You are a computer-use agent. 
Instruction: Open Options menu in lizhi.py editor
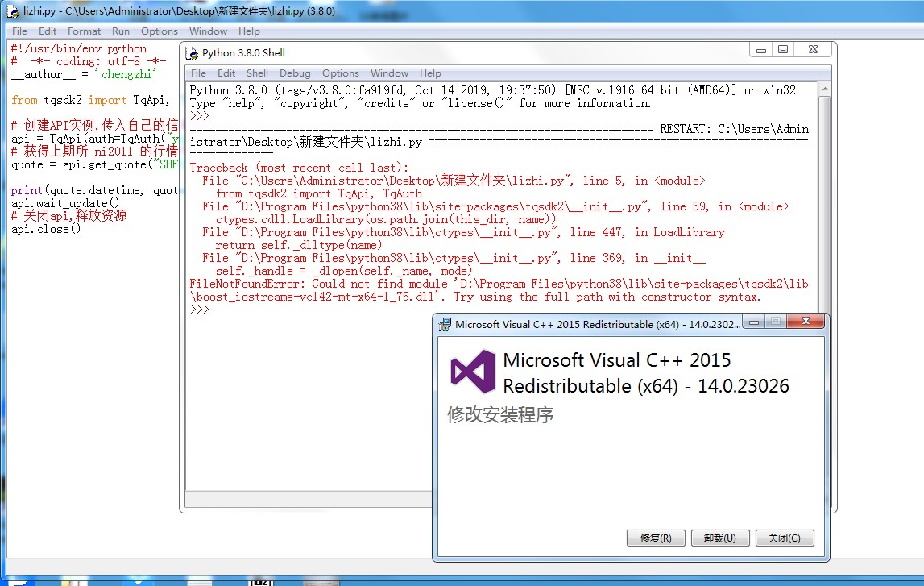point(160,31)
